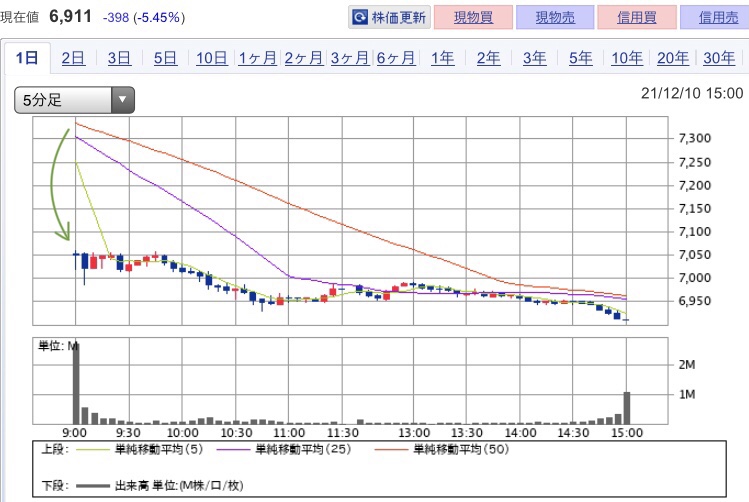
Task: Click the 11:30 time axis label
Action: 342,433
